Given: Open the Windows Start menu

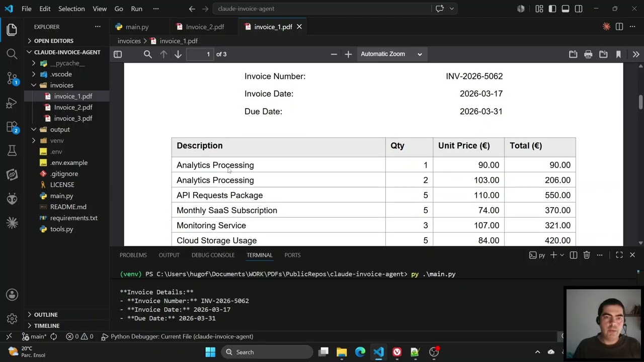Looking at the screenshot, I should tap(210, 352).
